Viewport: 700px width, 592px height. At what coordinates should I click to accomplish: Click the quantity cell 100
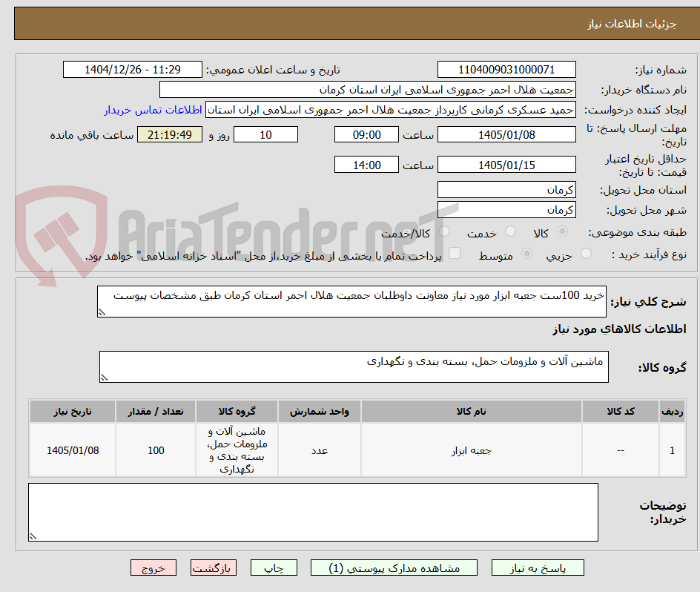pos(156,450)
